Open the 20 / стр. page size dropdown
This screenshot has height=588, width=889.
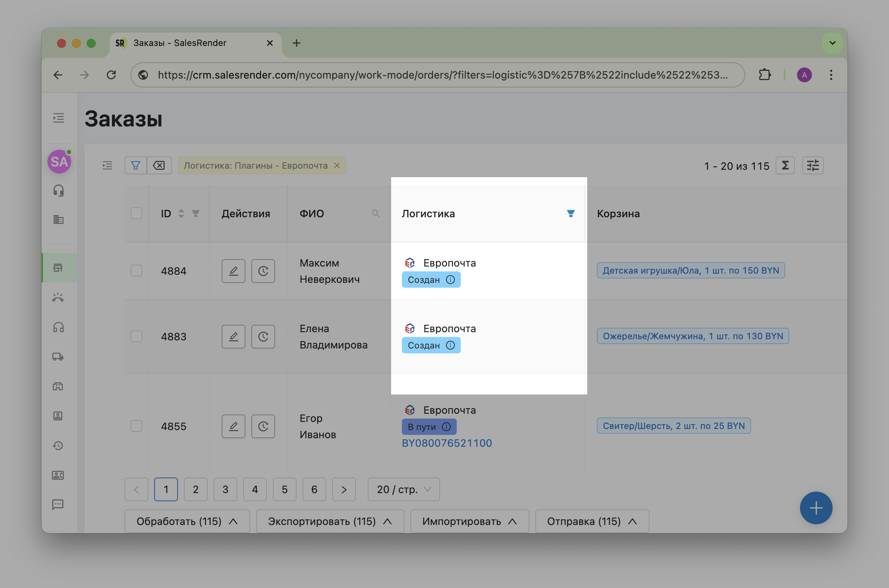tap(403, 489)
